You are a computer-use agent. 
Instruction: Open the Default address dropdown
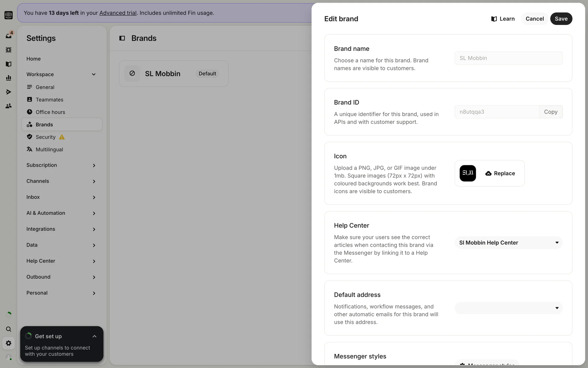[x=508, y=308]
